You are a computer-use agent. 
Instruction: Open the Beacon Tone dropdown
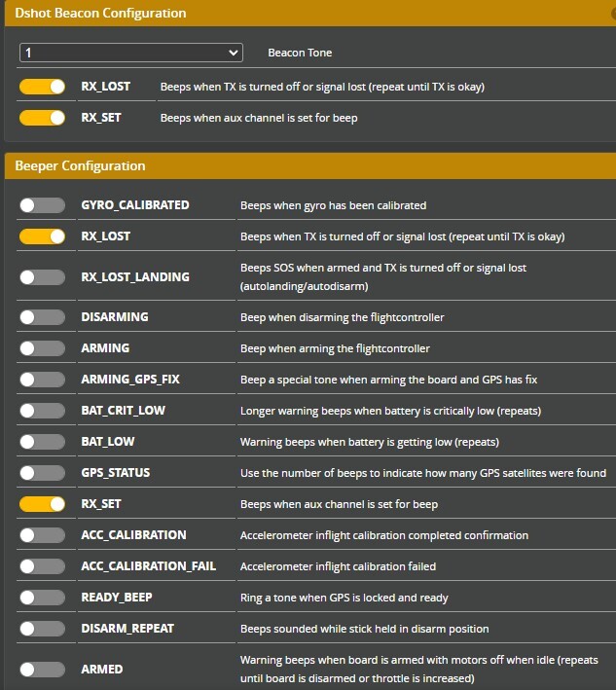point(130,53)
